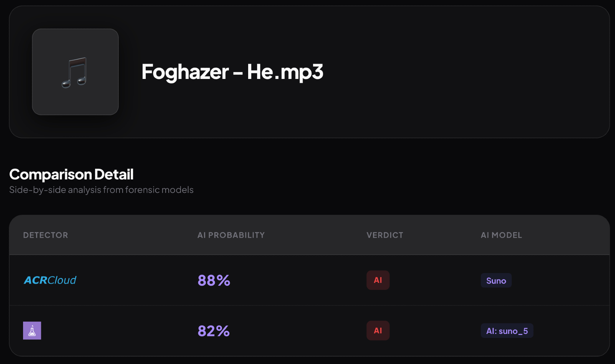Viewport: 615px width, 364px height.
Task: Click the Foghazer – He.mp3 file title
Action: (232, 72)
